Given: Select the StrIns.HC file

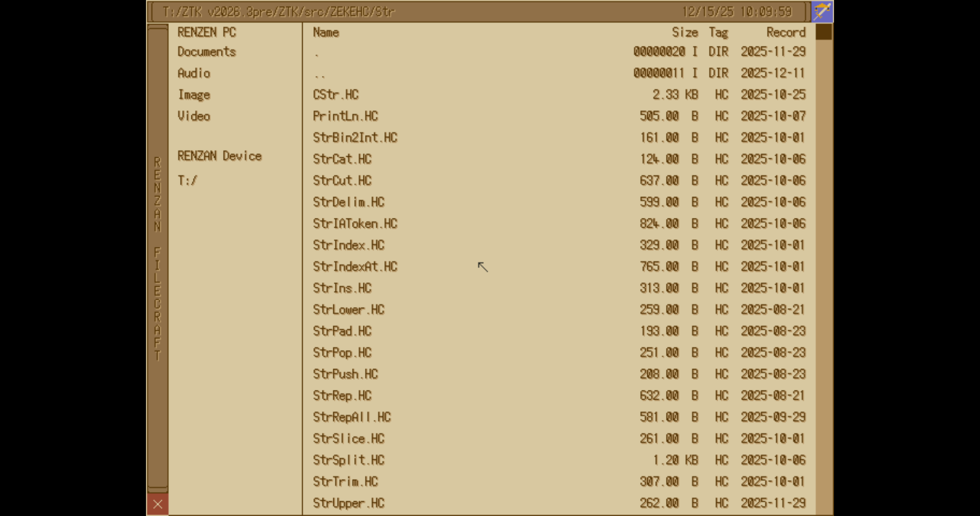Looking at the screenshot, I should [559, 288].
